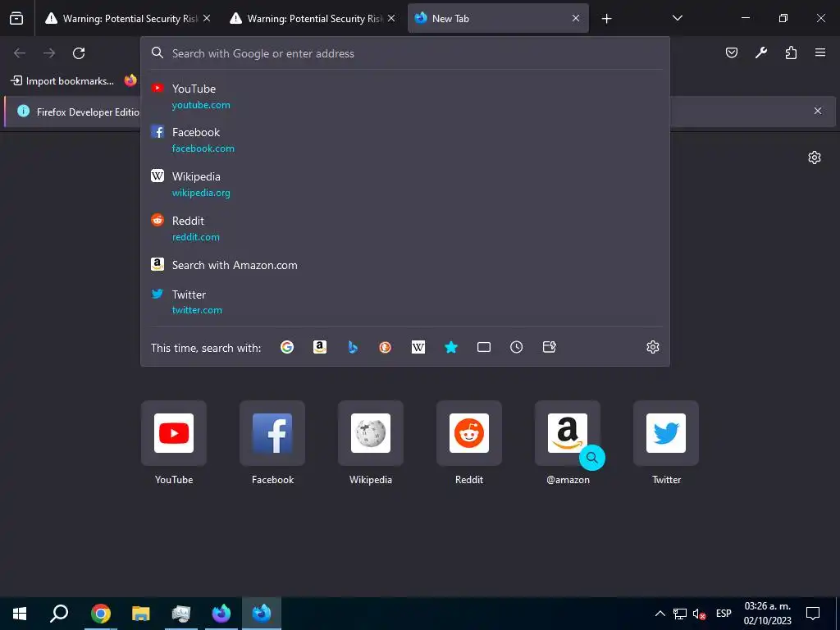Open the Windows Start menu
Viewport: 840px width, 630px height.
point(20,614)
